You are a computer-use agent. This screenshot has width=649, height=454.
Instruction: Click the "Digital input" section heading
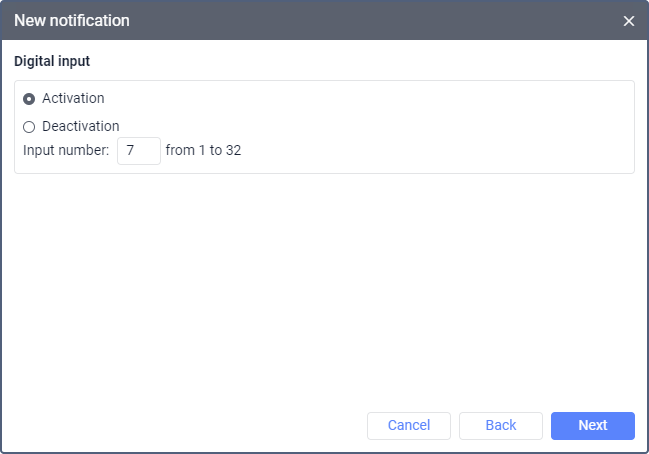pyautogui.click(x=52, y=61)
